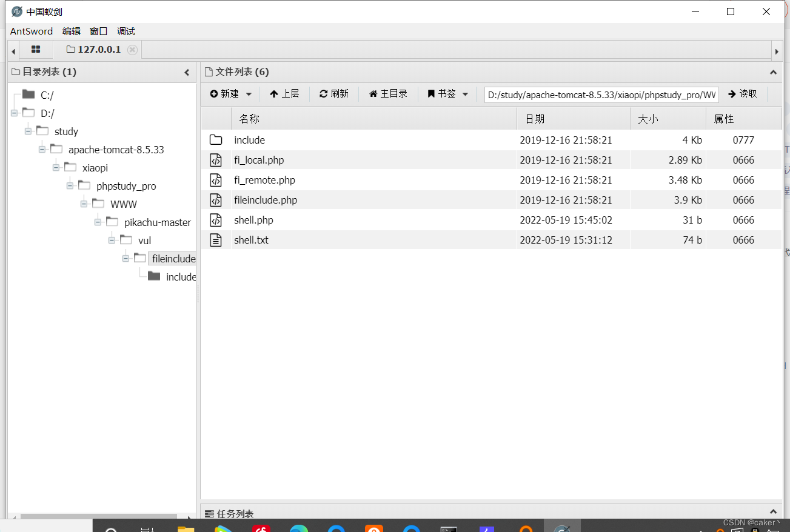The width and height of the screenshot is (790, 532).
Task: Select the include subfolder in tree
Action: click(181, 277)
